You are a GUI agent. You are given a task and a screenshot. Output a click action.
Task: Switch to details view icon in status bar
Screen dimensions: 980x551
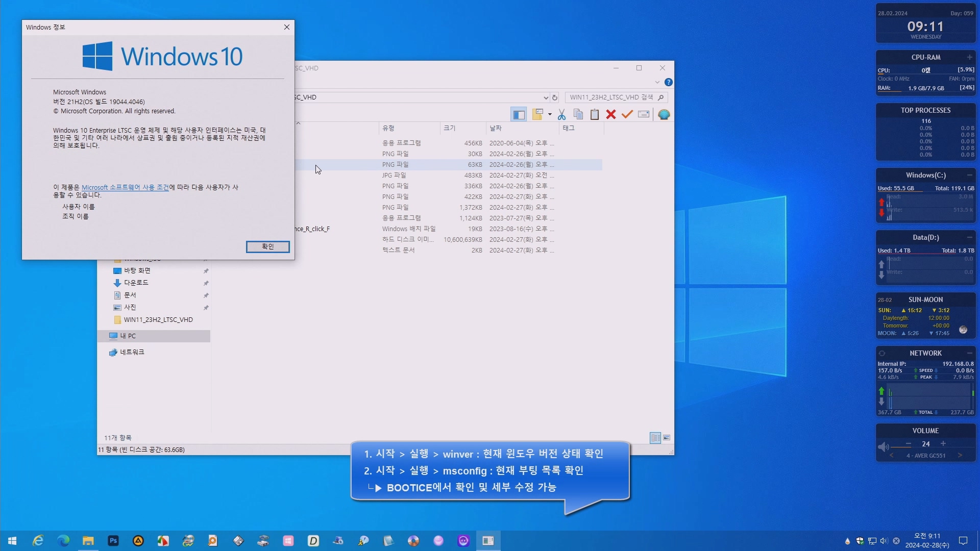[655, 438]
